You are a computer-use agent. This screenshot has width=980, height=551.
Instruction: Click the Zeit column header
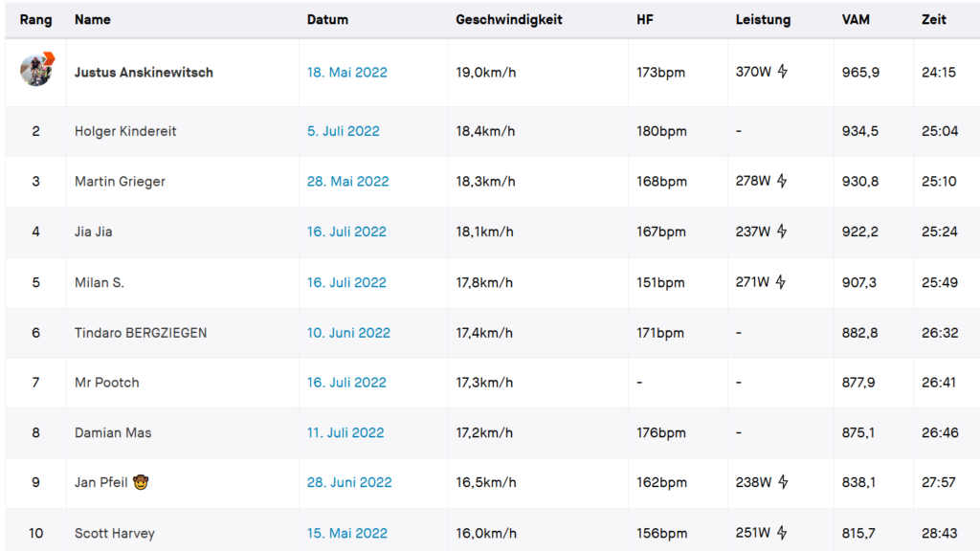934,19
